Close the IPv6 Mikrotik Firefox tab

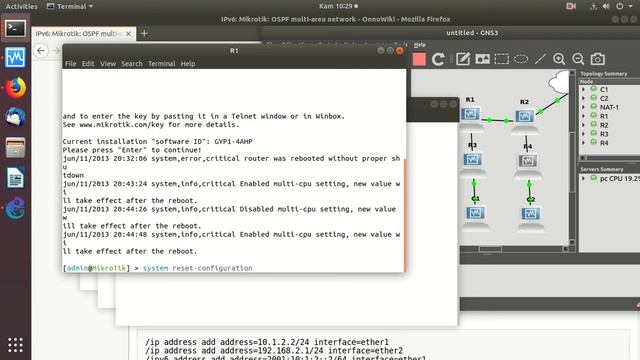128,34
